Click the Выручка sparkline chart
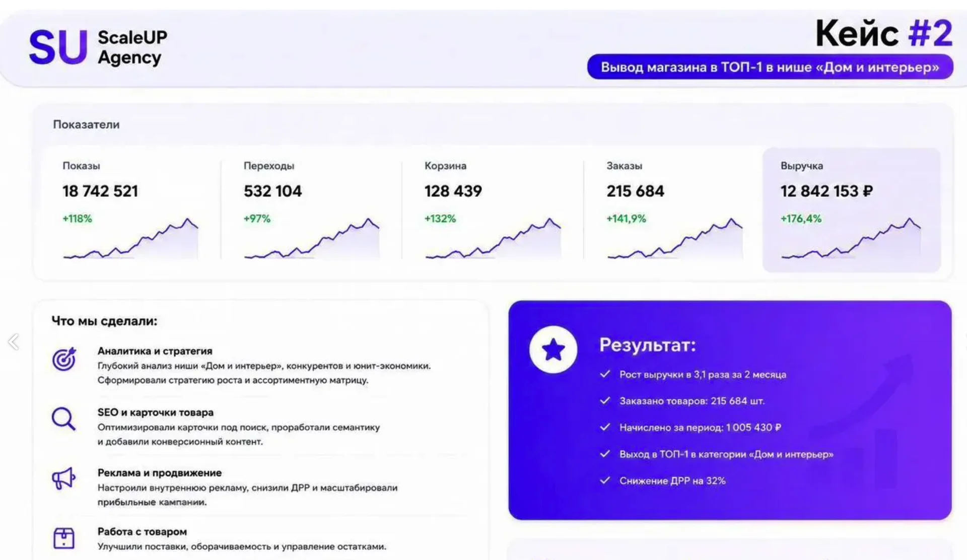 click(851, 239)
